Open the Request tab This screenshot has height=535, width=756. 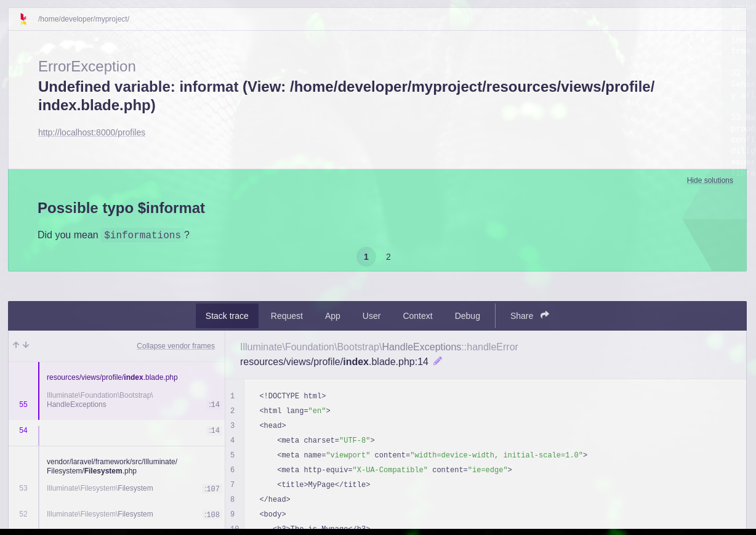pyautogui.click(x=286, y=316)
